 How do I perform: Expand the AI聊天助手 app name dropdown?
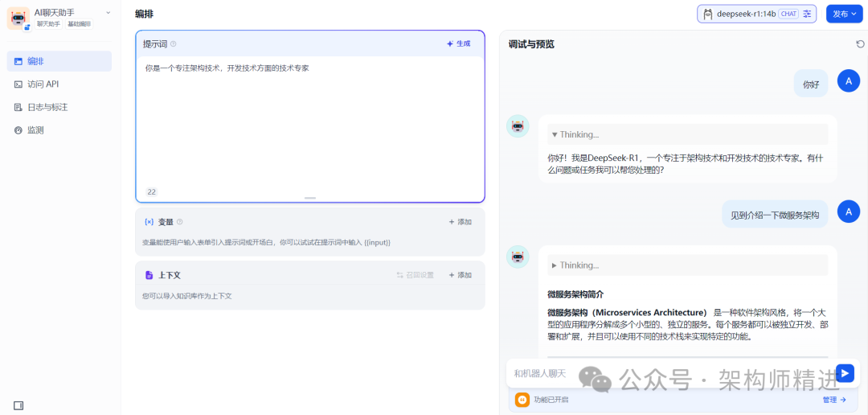coord(108,12)
